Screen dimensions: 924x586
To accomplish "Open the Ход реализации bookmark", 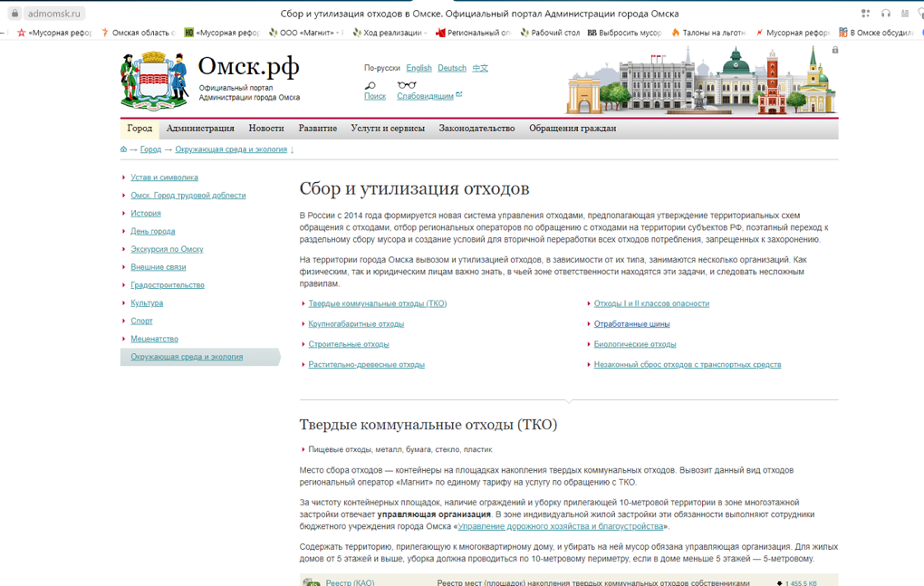I will 390,33.
